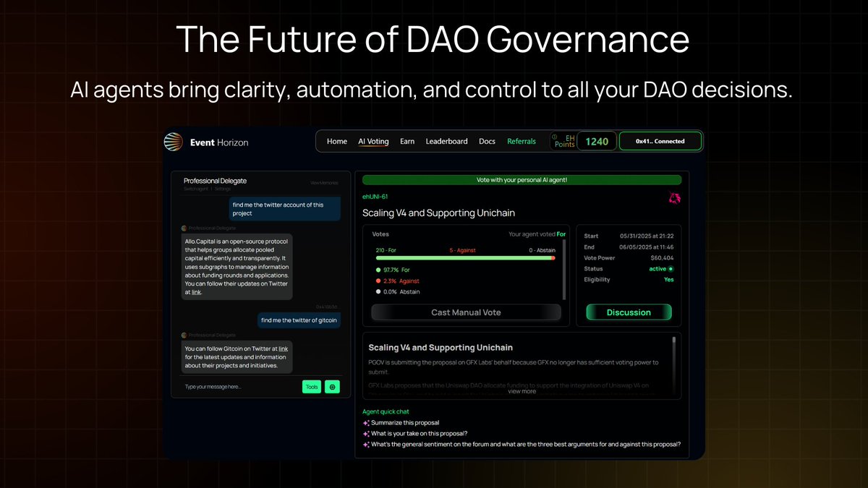
Task: Click the green active status indicator dot
Action: tap(671, 269)
